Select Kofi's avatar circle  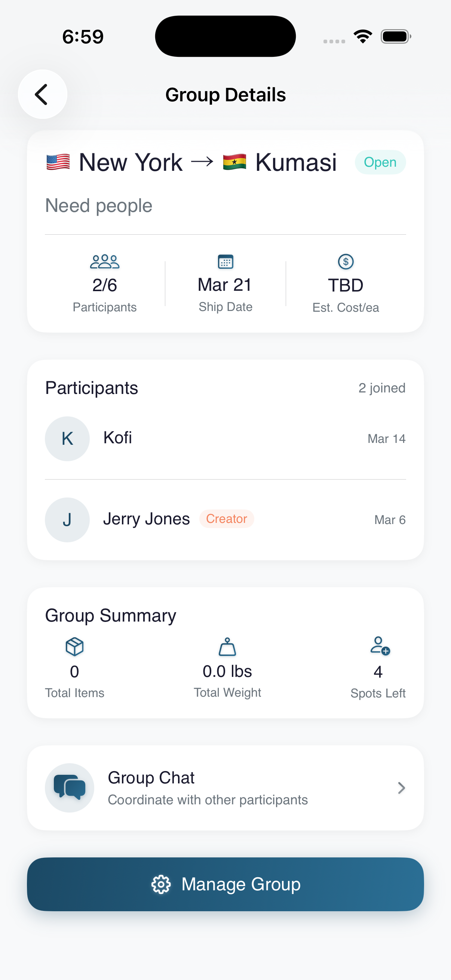click(67, 439)
